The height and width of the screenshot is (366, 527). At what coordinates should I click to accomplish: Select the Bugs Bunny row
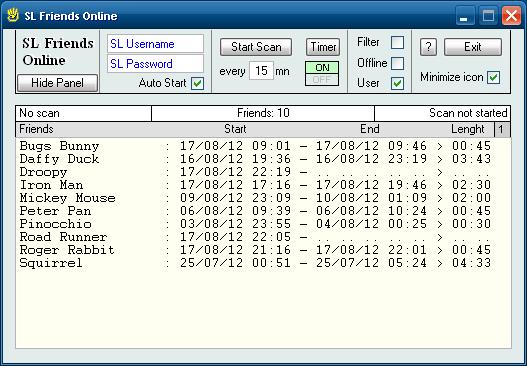255,146
